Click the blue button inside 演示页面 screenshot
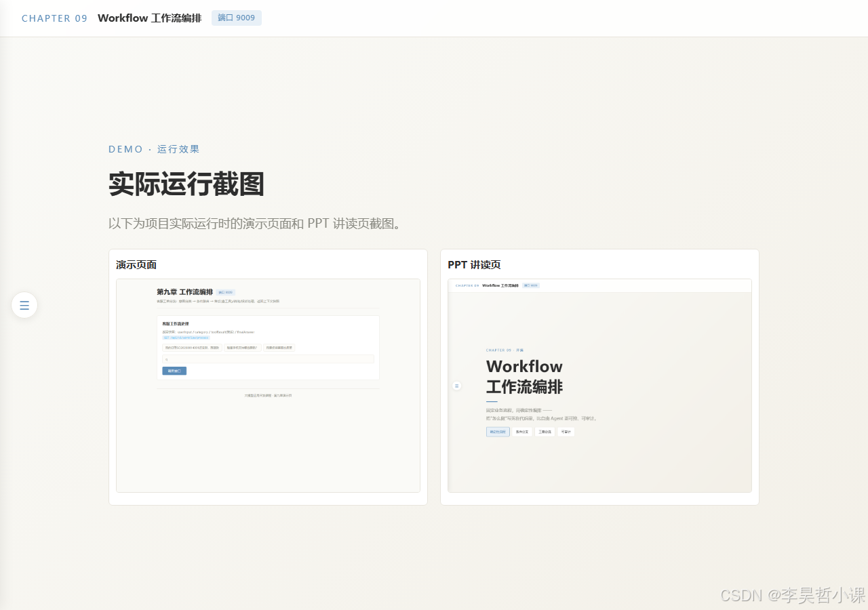The height and width of the screenshot is (610, 868). (x=174, y=371)
